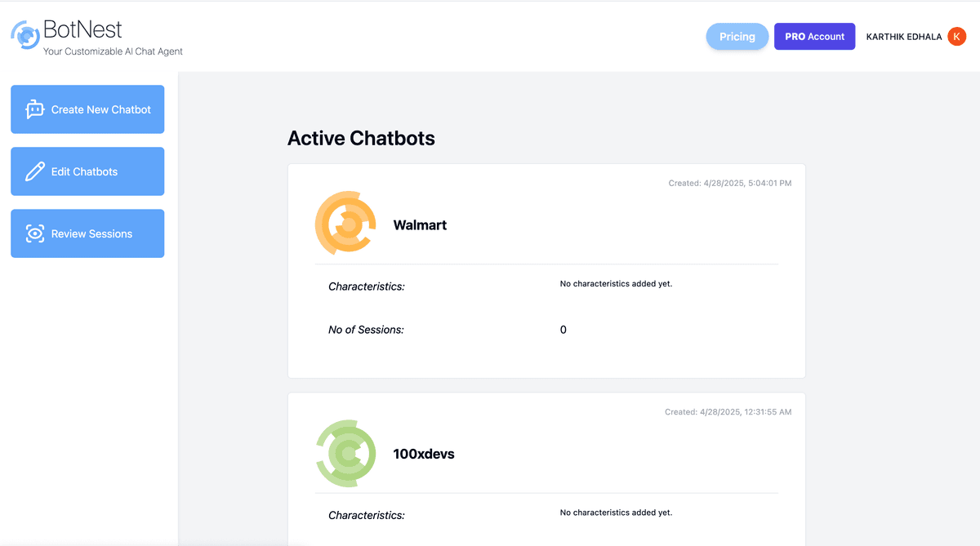Image resolution: width=980 pixels, height=546 pixels.
Task: Click Create New Chatbot button
Action: click(87, 109)
